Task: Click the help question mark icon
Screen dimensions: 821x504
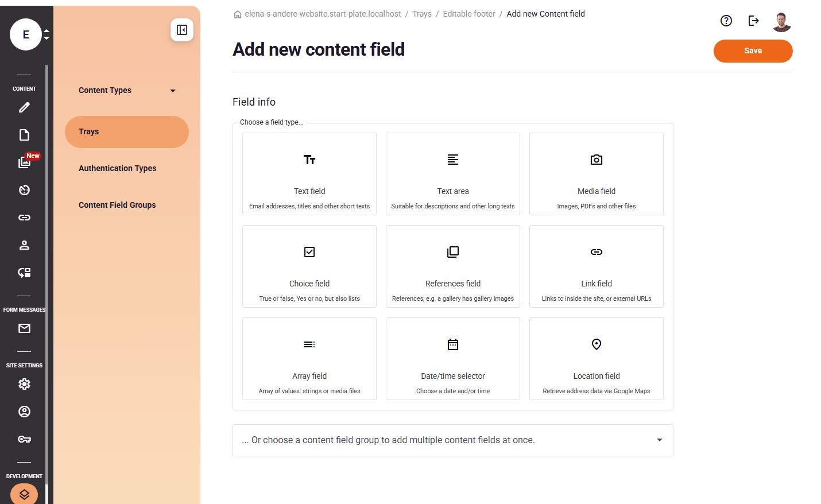Action: (726, 21)
